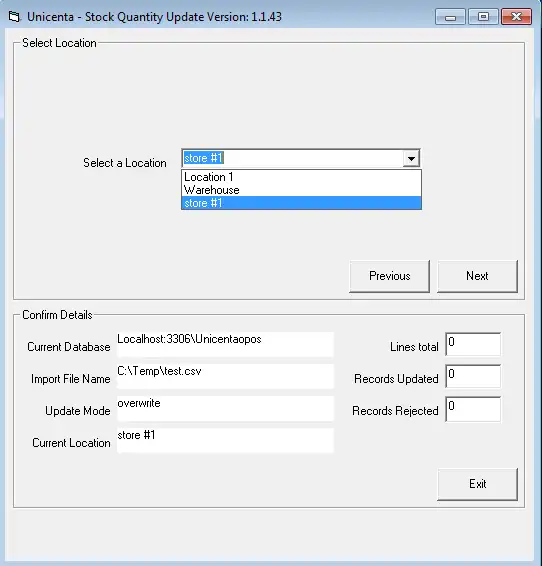Go back with the Previous button
The image size is (542, 566).
point(390,276)
